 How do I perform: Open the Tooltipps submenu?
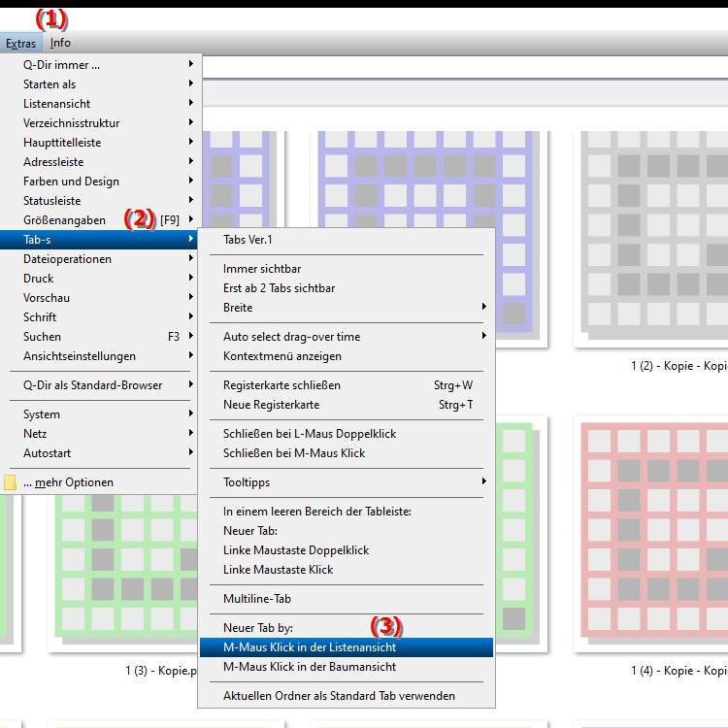[x=347, y=482]
